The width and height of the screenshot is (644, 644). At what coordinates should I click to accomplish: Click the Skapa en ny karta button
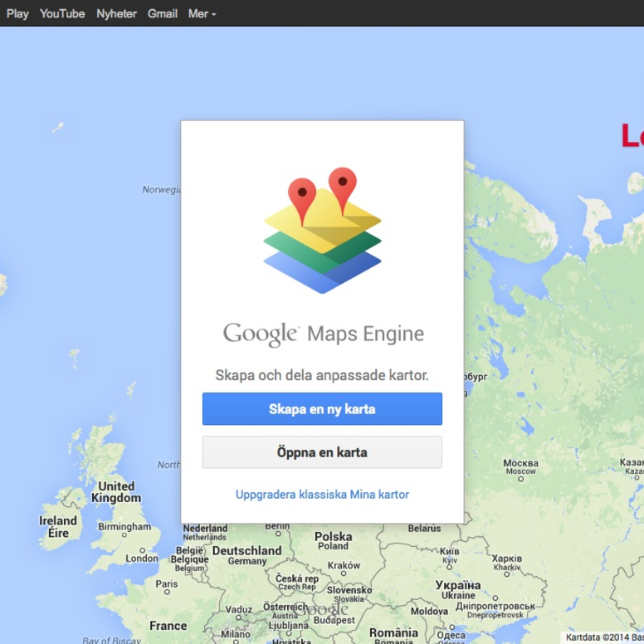(322, 408)
